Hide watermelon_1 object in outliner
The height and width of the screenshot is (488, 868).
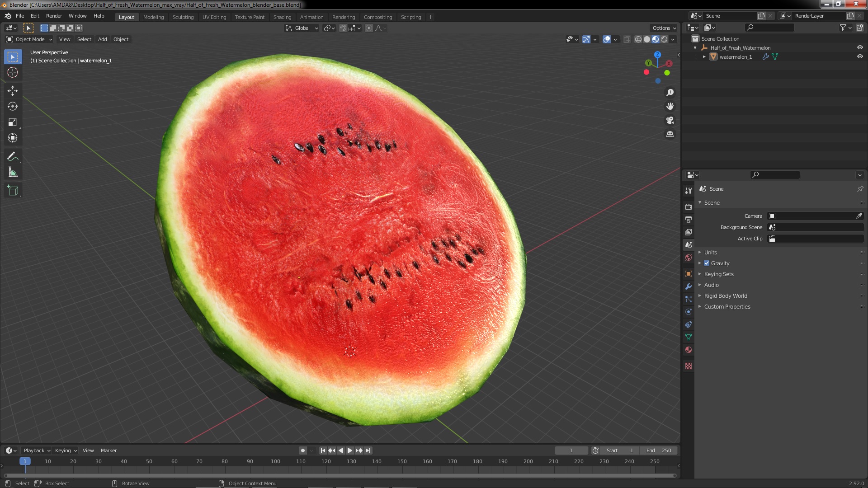click(859, 56)
